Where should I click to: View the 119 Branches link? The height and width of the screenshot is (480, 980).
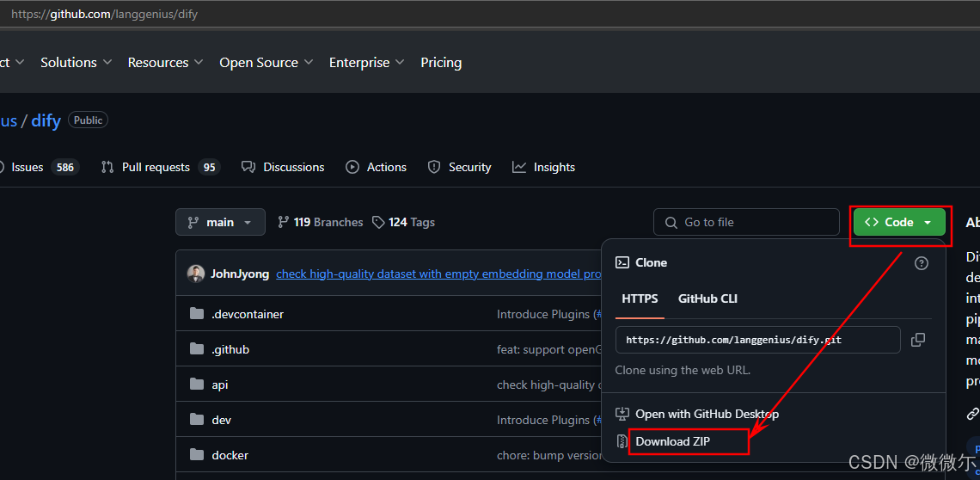point(320,222)
